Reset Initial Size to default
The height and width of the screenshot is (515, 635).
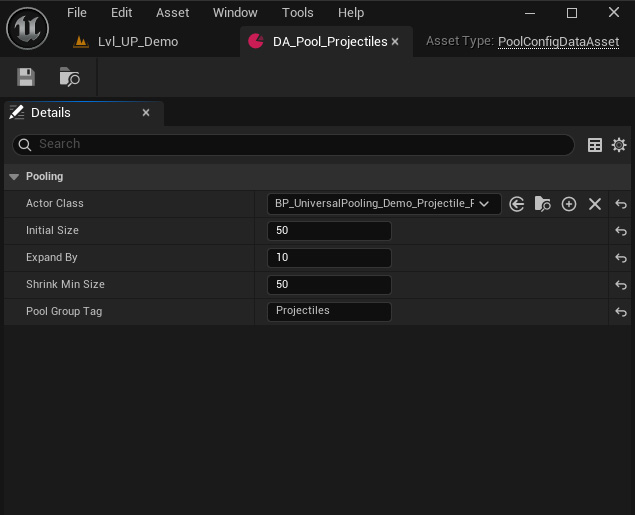621,231
